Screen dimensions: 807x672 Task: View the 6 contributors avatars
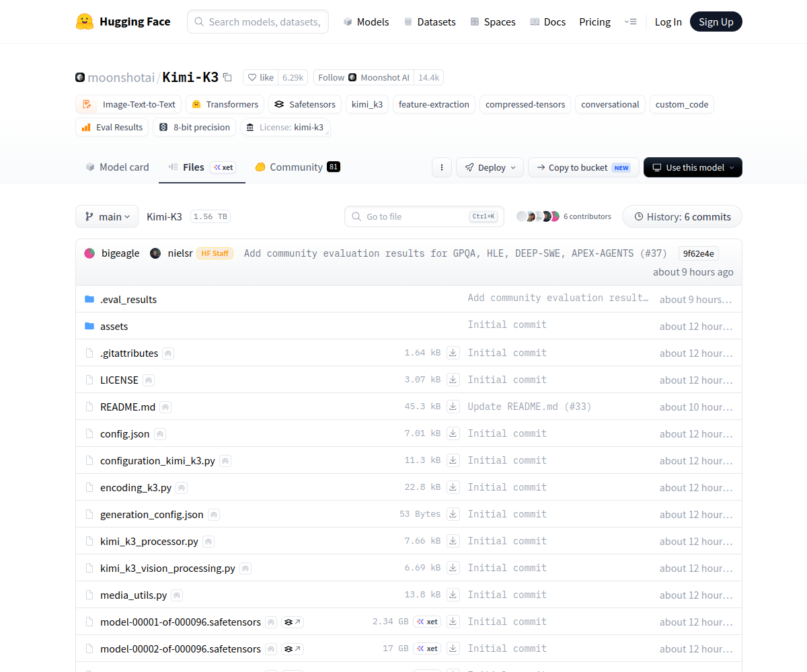(538, 216)
